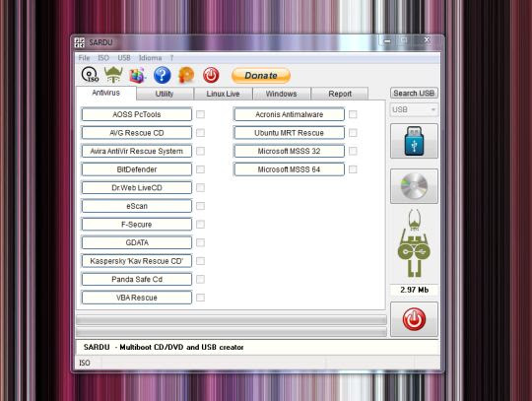
Task: Click the SARDU Multiboot CD/DVD creator text
Action: tap(164, 347)
